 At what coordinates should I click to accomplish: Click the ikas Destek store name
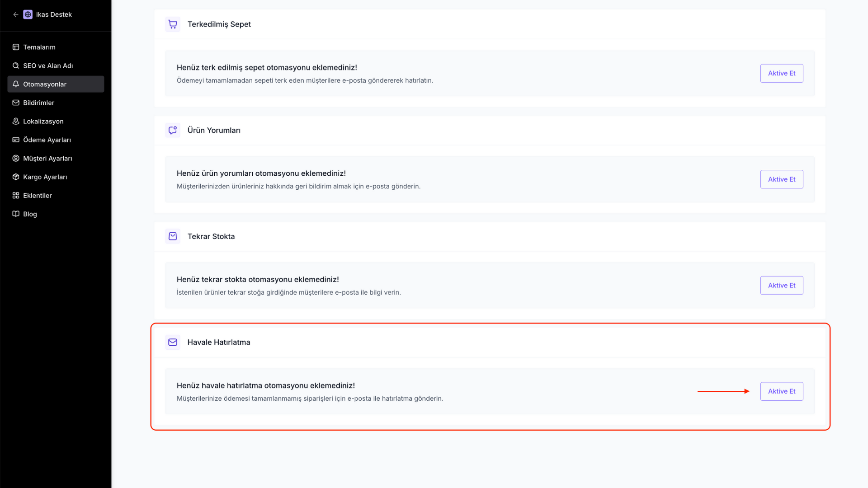[x=54, y=14]
